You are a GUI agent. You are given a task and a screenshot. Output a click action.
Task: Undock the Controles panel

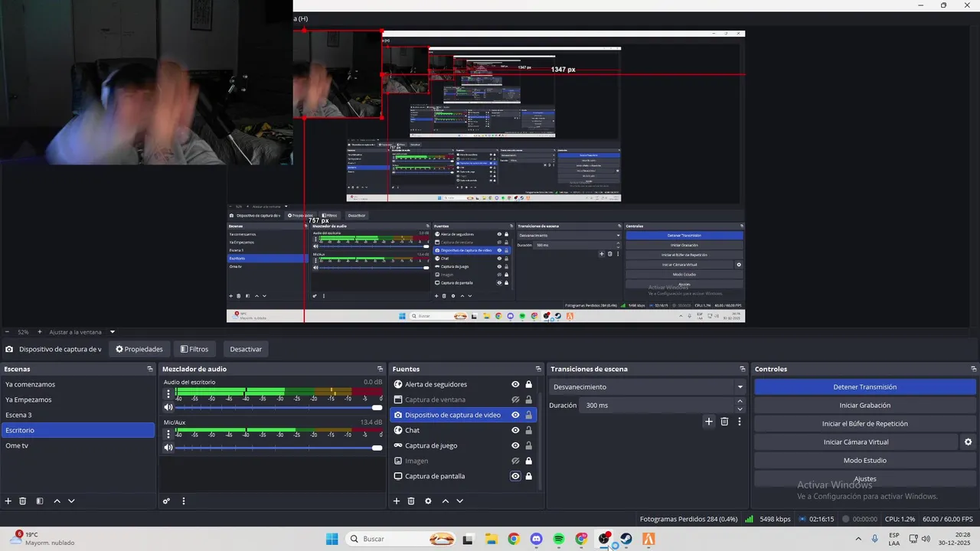click(x=973, y=369)
